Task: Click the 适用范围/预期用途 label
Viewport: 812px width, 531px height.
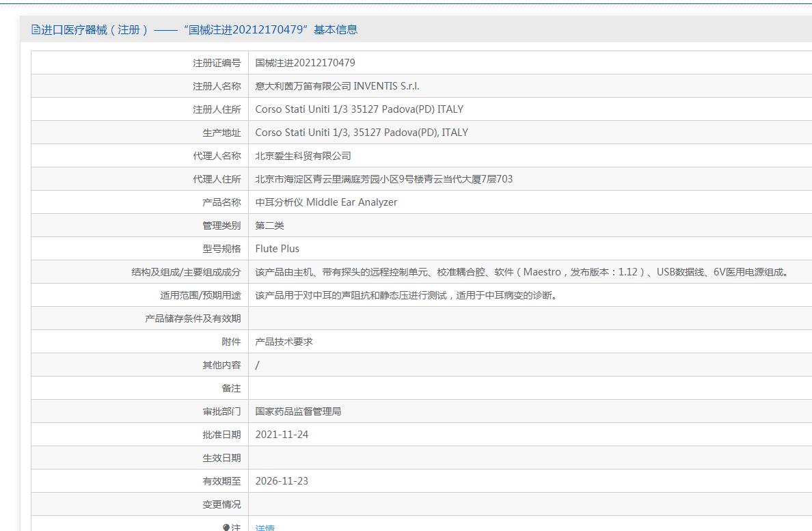Action: 200,295
